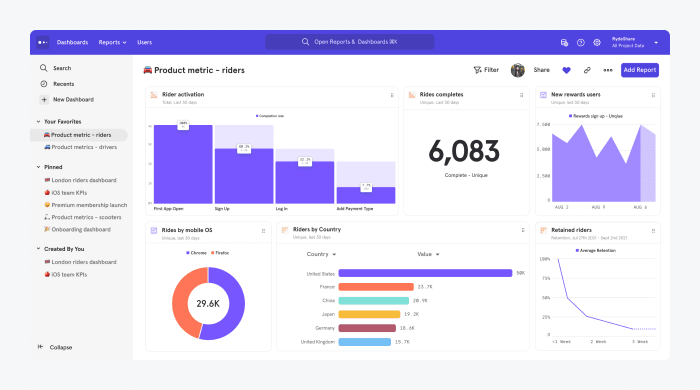The width and height of the screenshot is (700, 390).
Task: Open Riders by Country card options menu
Action: [x=523, y=230]
